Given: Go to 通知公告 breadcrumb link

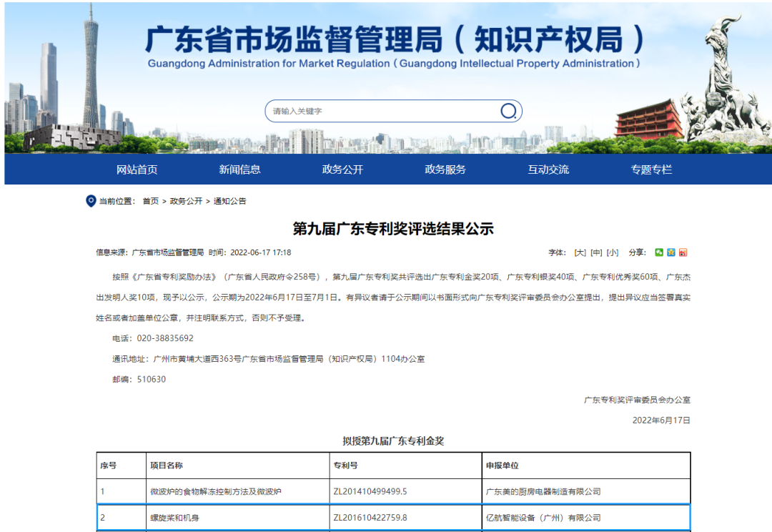Looking at the screenshot, I should pyautogui.click(x=229, y=202).
